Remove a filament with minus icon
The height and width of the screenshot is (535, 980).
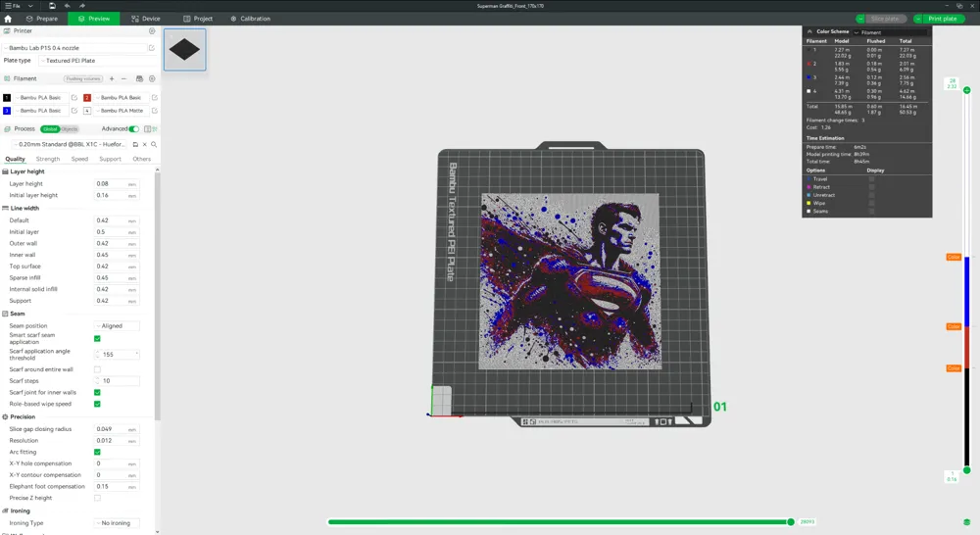[123, 78]
